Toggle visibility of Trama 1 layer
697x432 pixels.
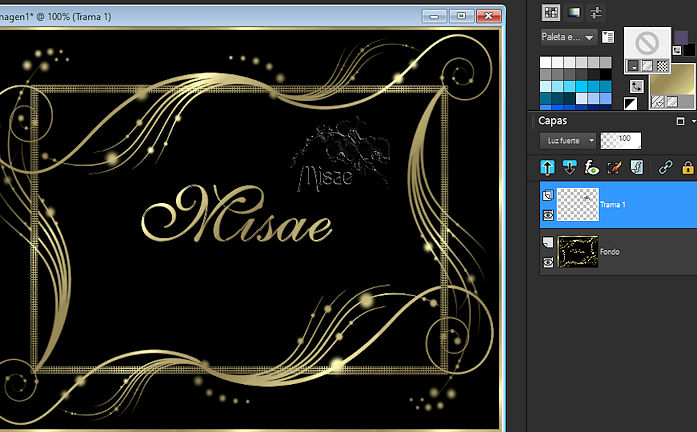[548, 215]
